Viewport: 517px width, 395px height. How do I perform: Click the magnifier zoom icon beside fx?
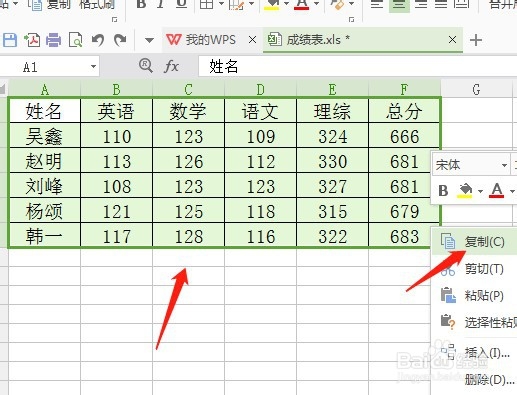coord(146,66)
